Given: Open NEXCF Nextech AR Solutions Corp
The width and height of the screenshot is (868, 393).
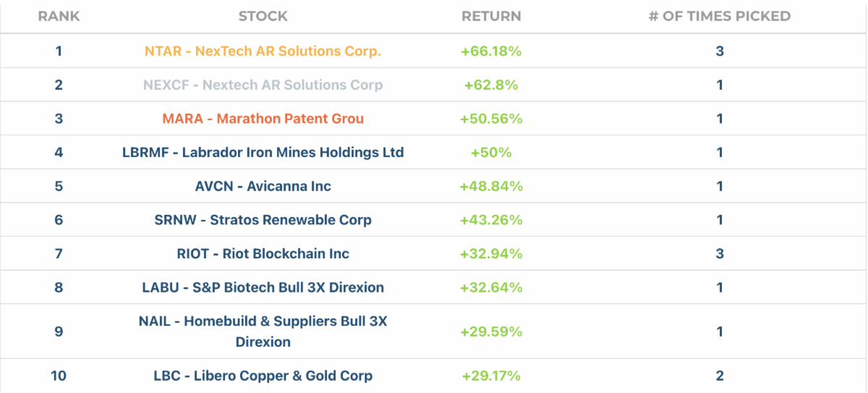Looking at the screenshot, I should point(263,85).
